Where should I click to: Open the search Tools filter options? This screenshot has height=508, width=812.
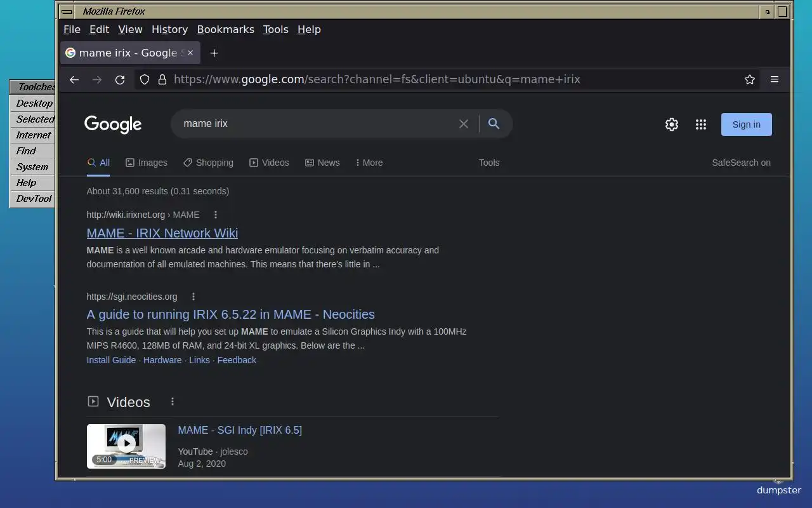(x=489, y=163)
